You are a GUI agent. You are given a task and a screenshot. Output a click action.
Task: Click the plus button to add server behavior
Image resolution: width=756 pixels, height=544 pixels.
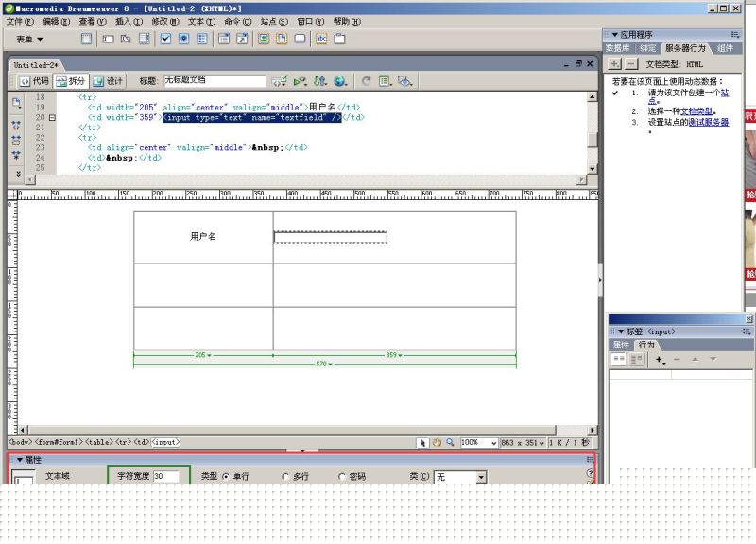(615, 63)
